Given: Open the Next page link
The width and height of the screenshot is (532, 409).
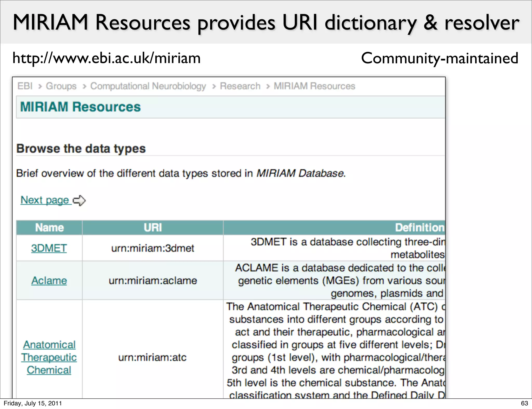Looking at the screenshot, I should [x=46, y=200].
